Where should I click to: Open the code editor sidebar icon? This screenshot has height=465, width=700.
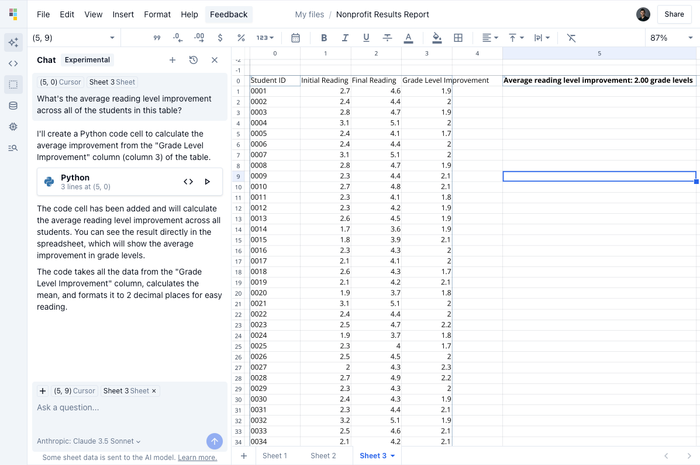[x=13, y=63]
